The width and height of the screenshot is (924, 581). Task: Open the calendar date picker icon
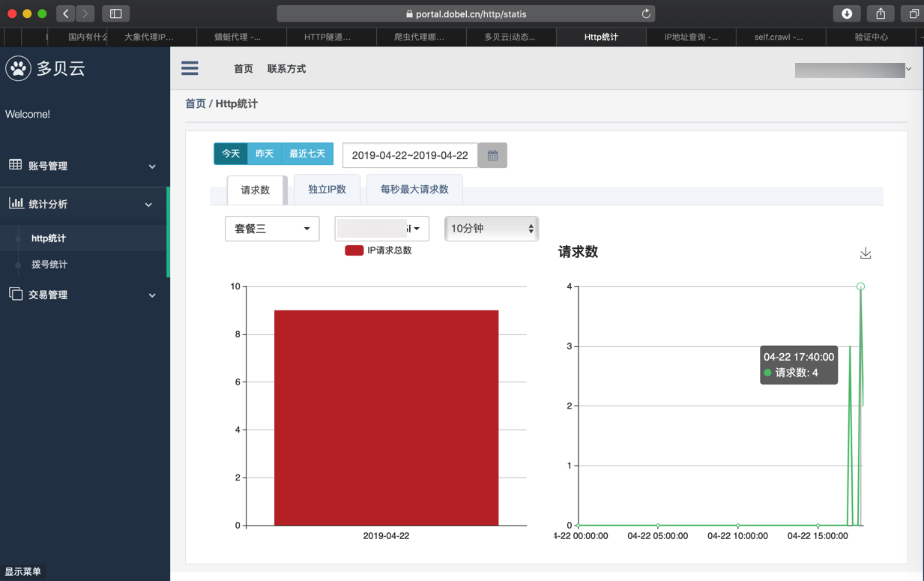pos(492,155)
